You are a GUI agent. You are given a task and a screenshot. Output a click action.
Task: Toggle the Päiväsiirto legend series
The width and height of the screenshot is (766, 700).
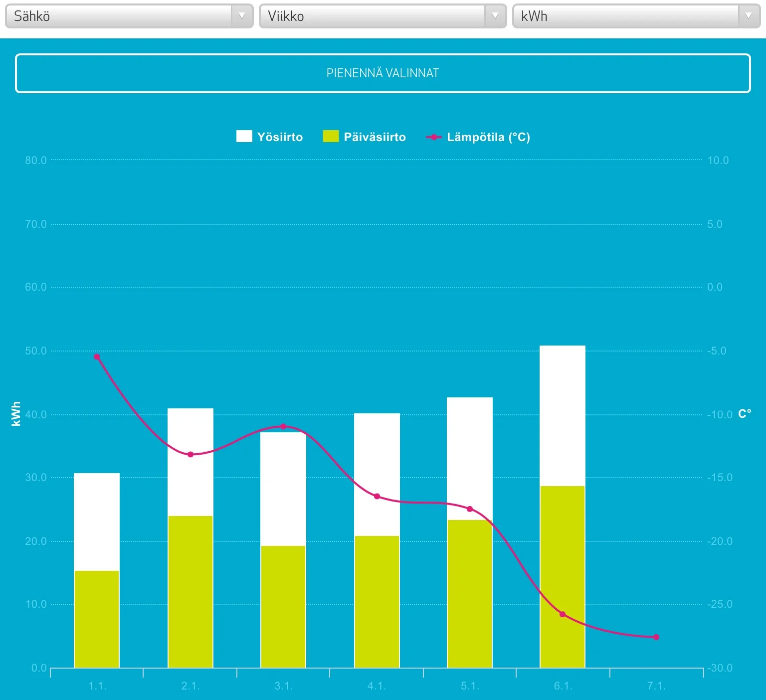pos(375,137)
